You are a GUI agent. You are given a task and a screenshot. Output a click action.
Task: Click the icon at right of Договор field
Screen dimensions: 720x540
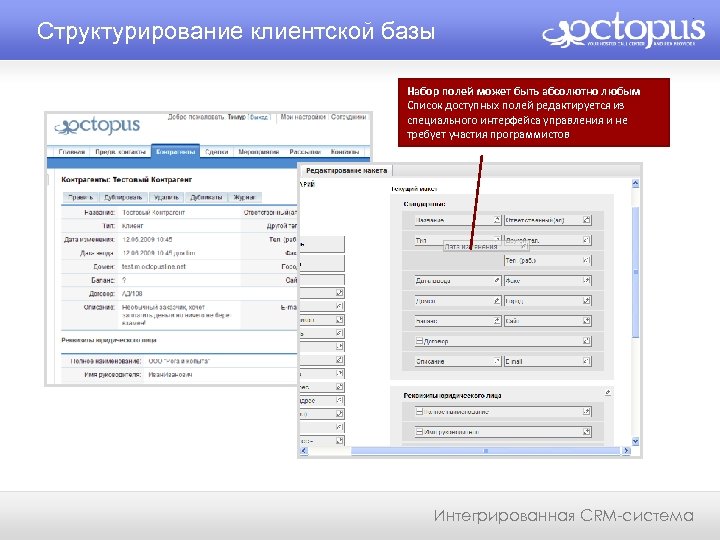coord(586,341)
